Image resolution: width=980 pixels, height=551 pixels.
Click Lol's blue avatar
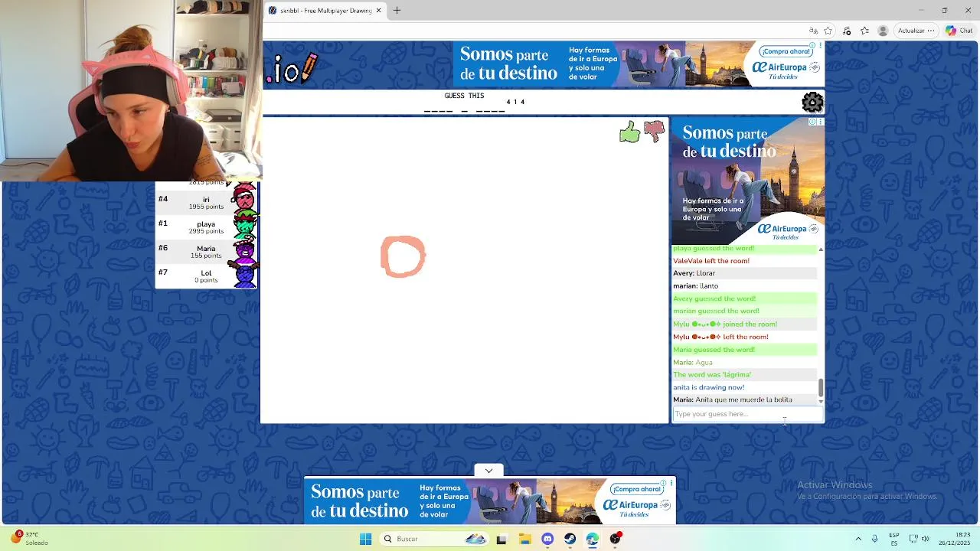pos(245,275)
